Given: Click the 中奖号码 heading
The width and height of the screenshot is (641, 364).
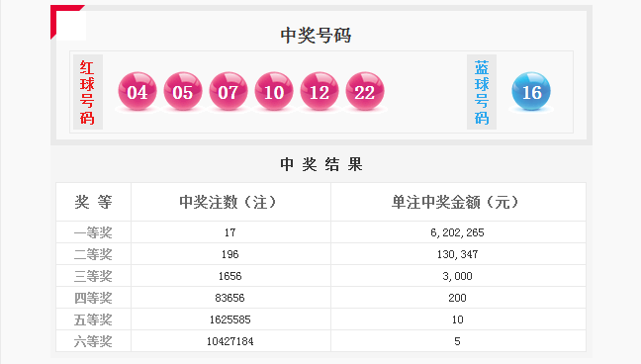Looking at the screenshot, I should [x=316, y=36].
